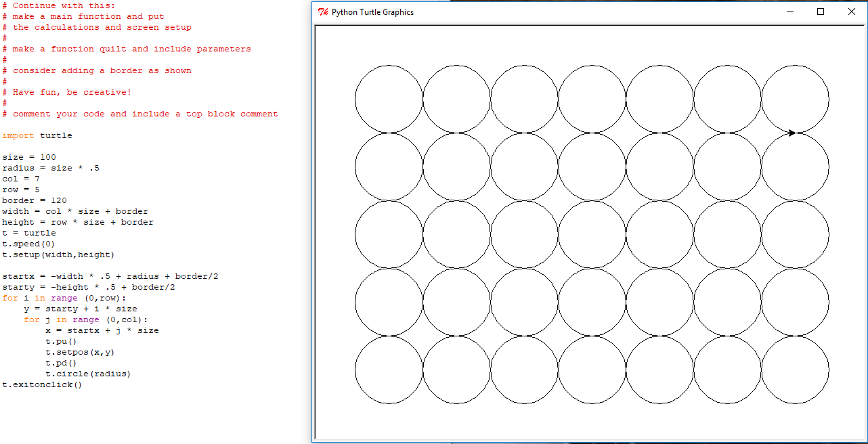Click the center circle in the middle row
Image resolution: width=868 pixels, height=444 pixels.
[592, 234]
